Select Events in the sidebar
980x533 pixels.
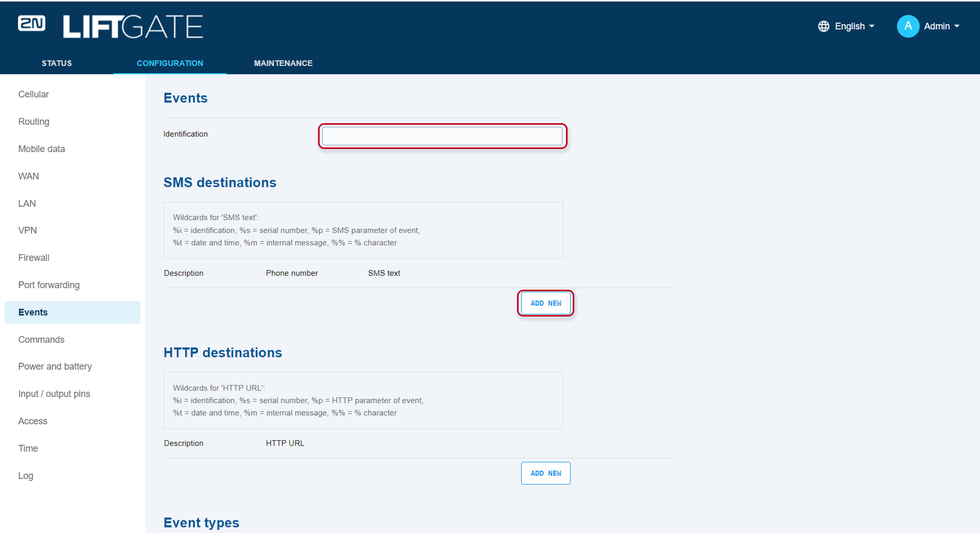click(x=72, y=312)
